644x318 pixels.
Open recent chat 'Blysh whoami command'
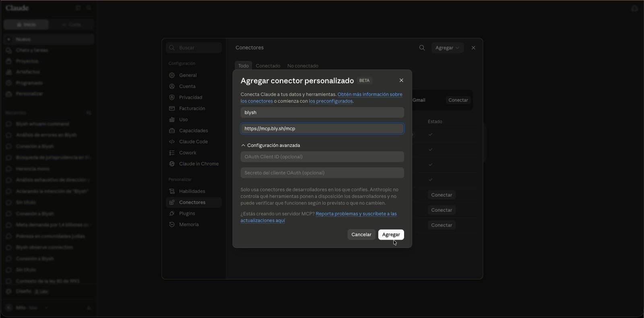coord(49,124)
